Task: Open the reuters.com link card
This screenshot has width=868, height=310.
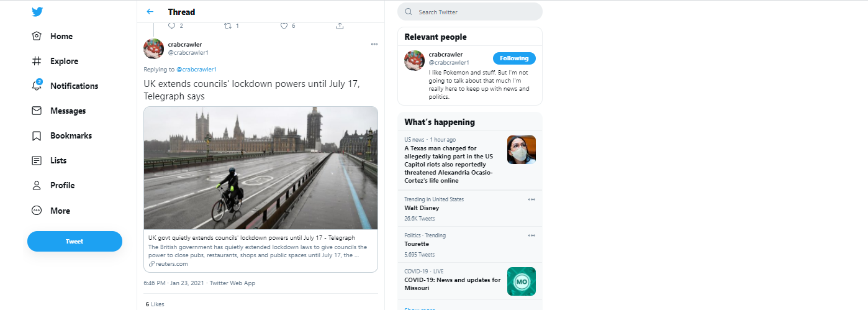Action: coord(261,189)
